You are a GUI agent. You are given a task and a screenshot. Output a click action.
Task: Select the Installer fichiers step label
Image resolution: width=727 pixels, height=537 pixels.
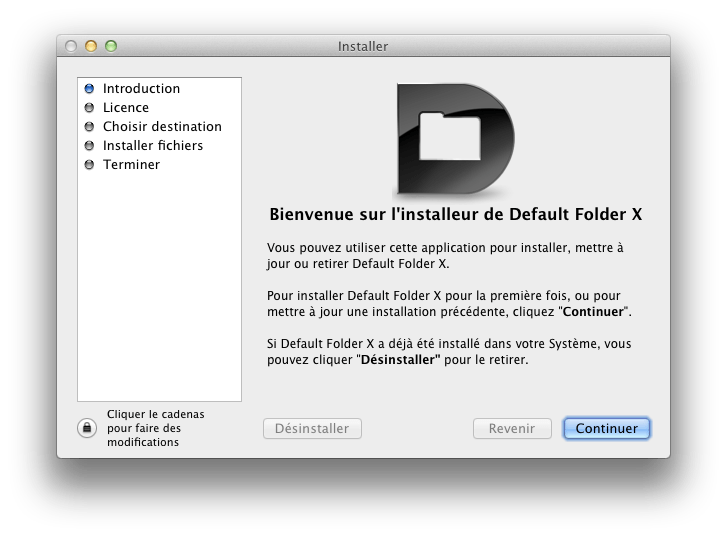153,145
